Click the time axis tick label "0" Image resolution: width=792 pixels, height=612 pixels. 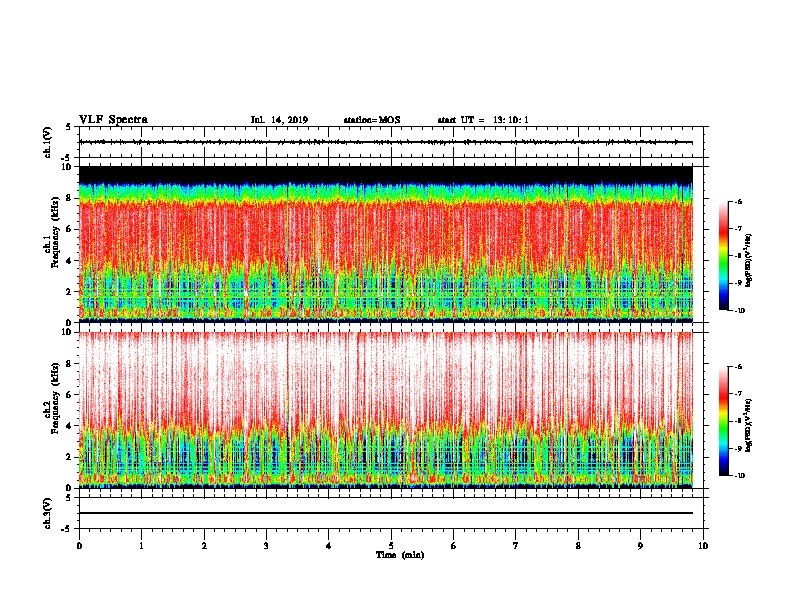[79, 546]
